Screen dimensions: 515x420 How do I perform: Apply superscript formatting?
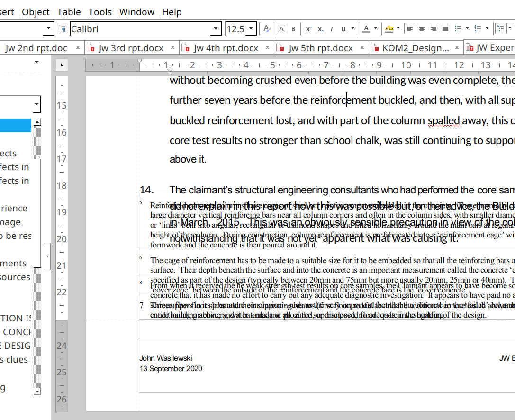pos(308,29)
